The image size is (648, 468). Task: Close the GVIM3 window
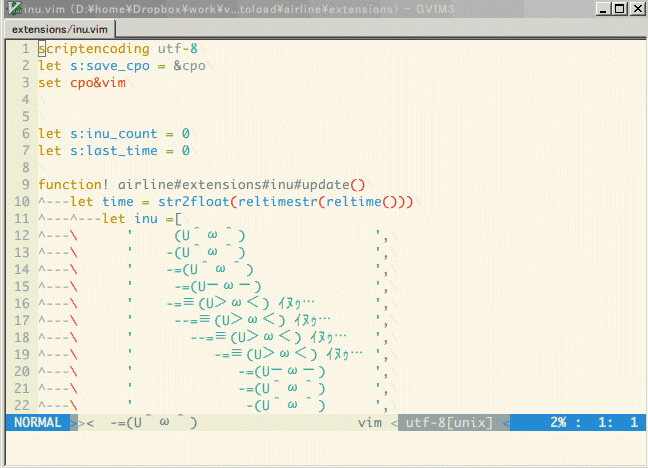coord(637,8)
